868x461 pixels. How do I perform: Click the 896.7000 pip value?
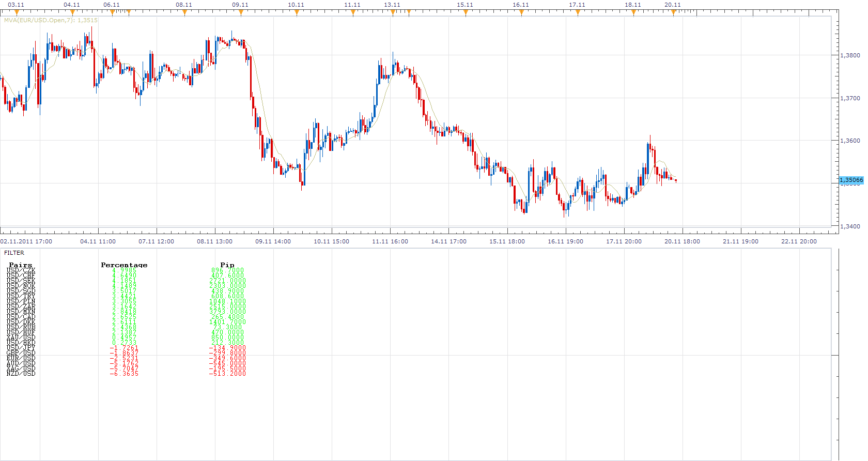coord(227,270)
